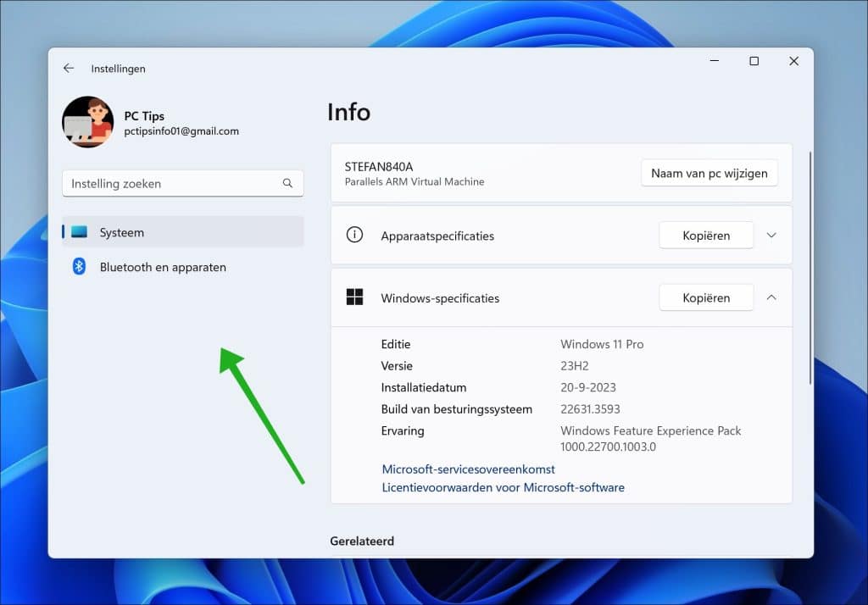This screenshot has width=868, height=605.
Task: Close the Instellingen window
Action: click(793, 60)
